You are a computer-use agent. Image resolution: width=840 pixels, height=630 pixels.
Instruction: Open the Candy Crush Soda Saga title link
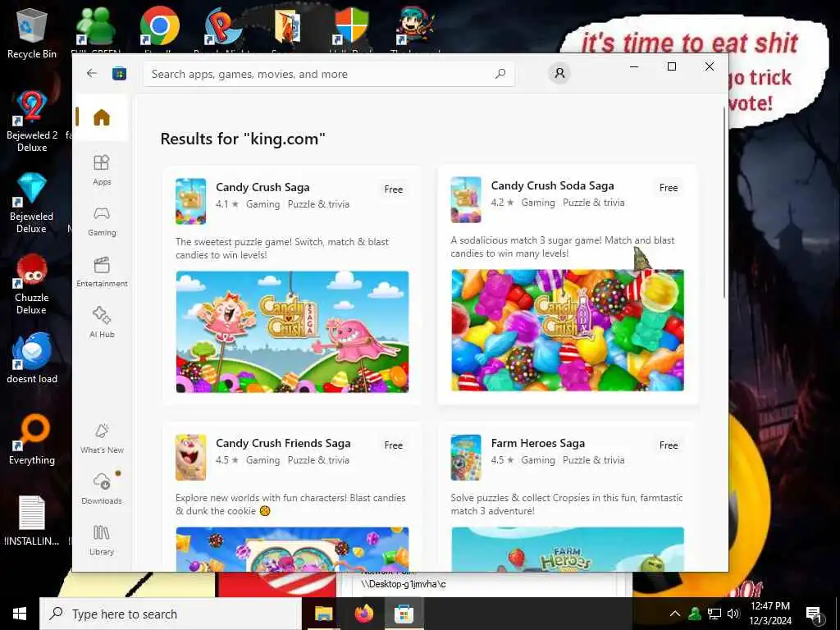(552, 185)
